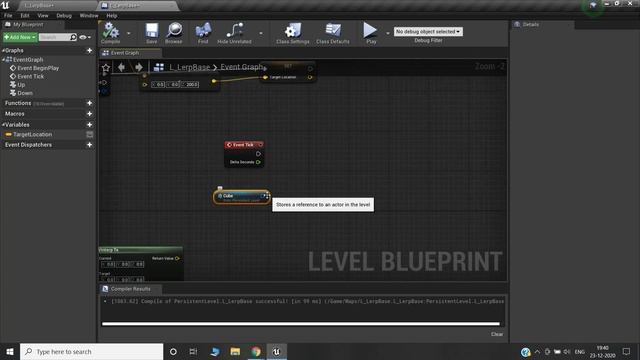Viewport: 640px width, 360px height.
Task: Open the debug object selector dropdown
Action: tap(428, 31)
